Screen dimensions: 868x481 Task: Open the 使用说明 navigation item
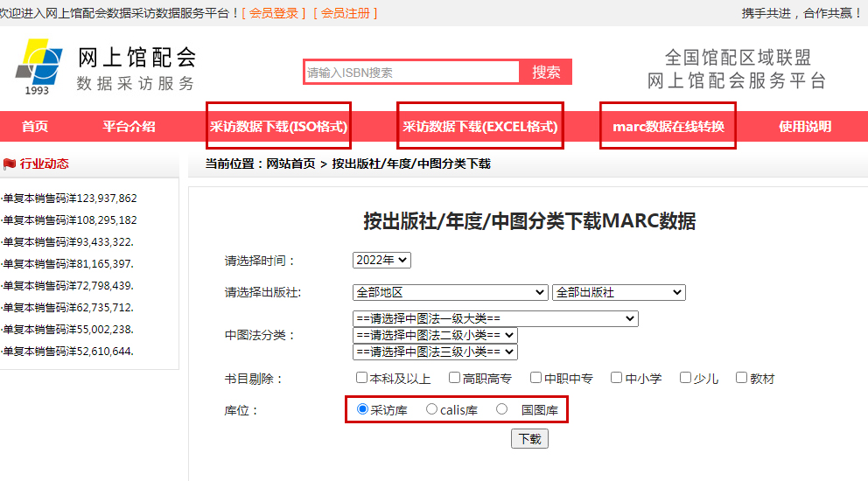click(805, 126)
